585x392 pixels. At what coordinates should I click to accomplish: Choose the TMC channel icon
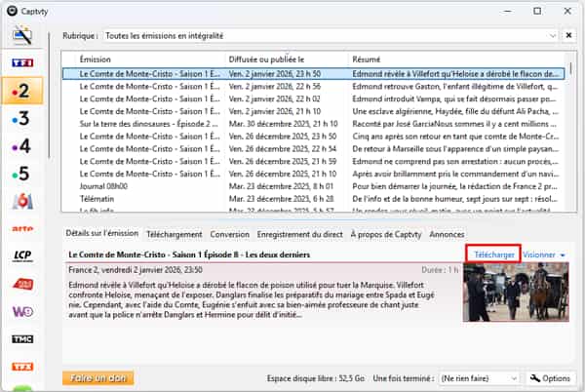click(x=21, y=338)
